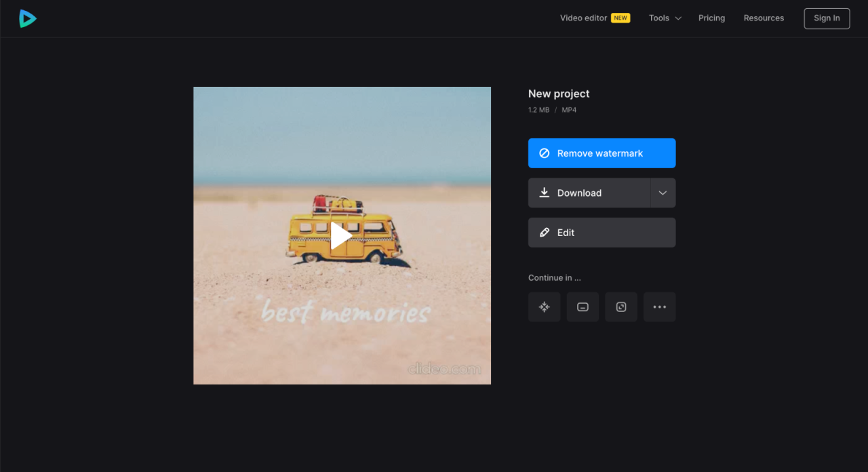
Task: Expand the Download options chevron
Action: click(x=663, y=193)
